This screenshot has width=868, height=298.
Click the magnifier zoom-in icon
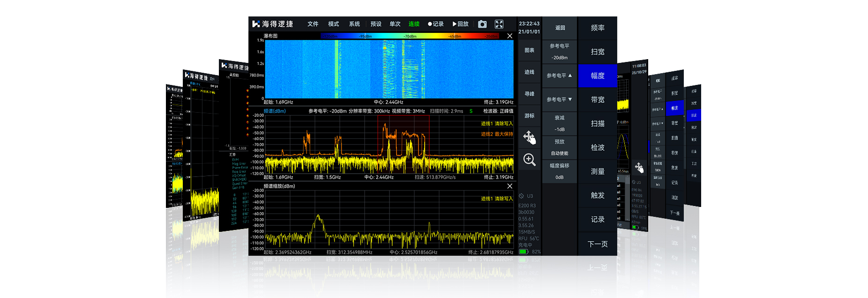pos(530,160)
